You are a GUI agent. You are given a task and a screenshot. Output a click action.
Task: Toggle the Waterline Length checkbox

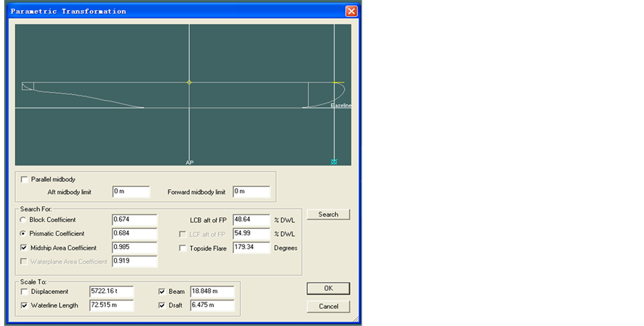pos(25,306)
